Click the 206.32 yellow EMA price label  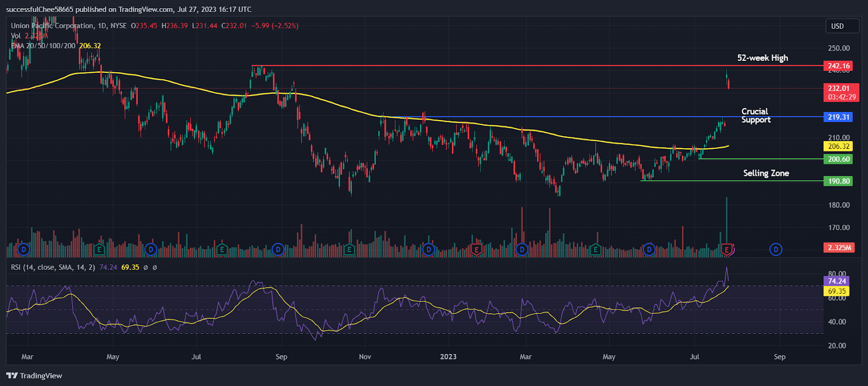[x=839, y=146]
